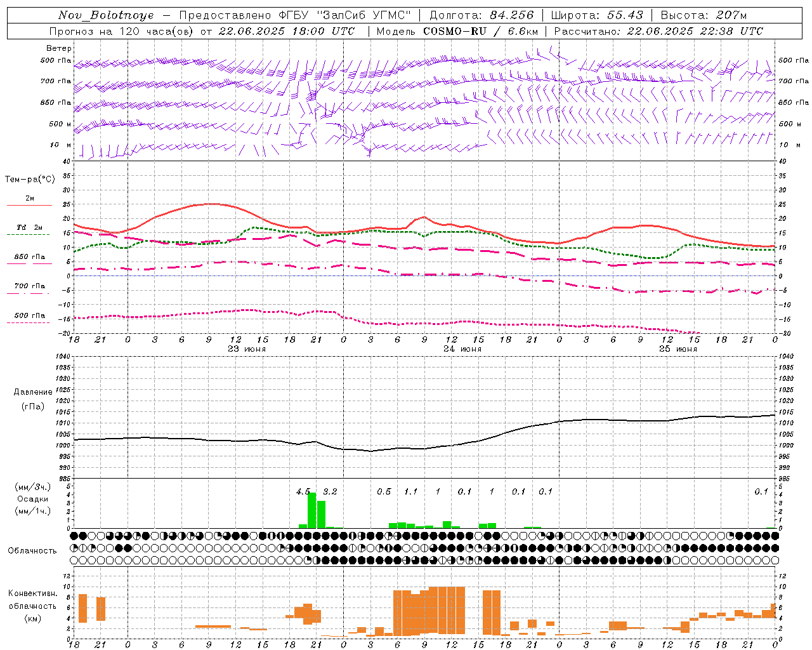This screenshot has width=812, height=650.
Task: Click the forecast start date 22.06.2025 18:00 UTC
Action: coord(287,31)
